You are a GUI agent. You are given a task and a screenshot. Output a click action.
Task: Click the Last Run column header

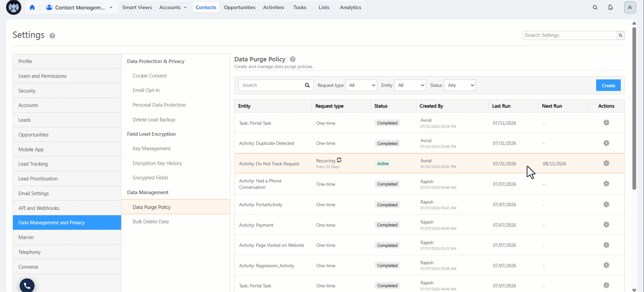(x=501, y=106)
